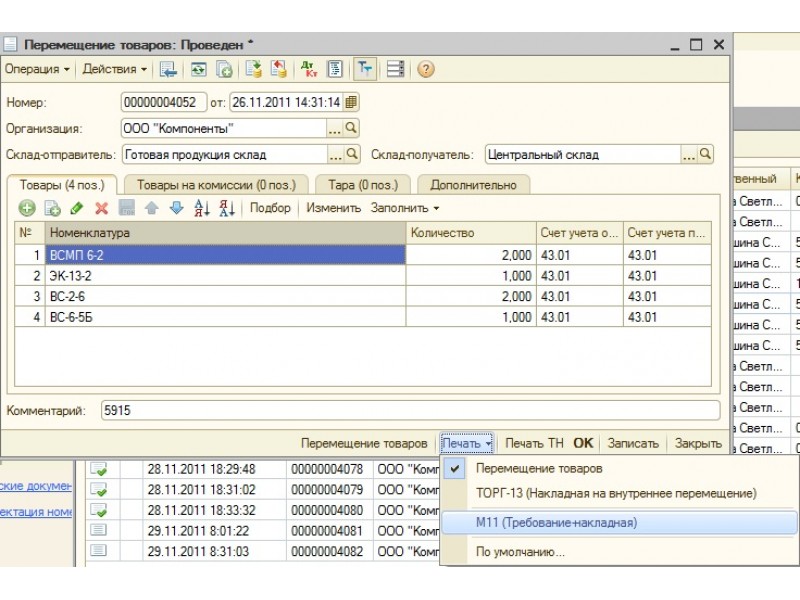Click document number 0000004082 in background list
This screenshot has width=800, height=600.
pos(327,552)
